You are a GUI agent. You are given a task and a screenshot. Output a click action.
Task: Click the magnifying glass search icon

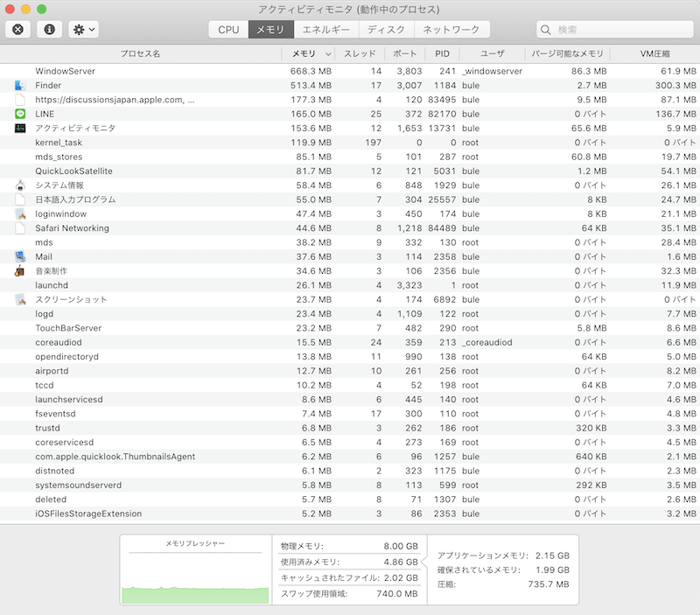click(x=548, y=30)
